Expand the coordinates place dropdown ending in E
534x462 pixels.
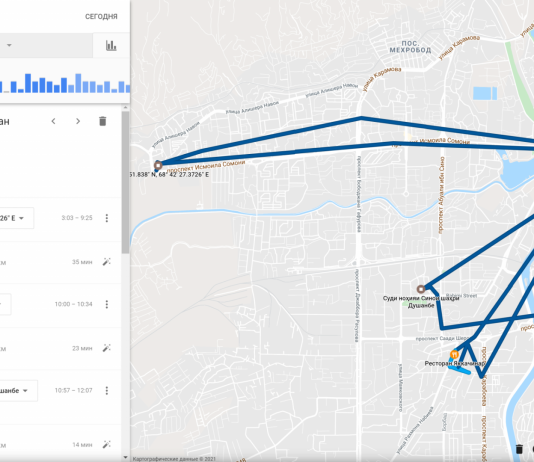click(21, 218)
